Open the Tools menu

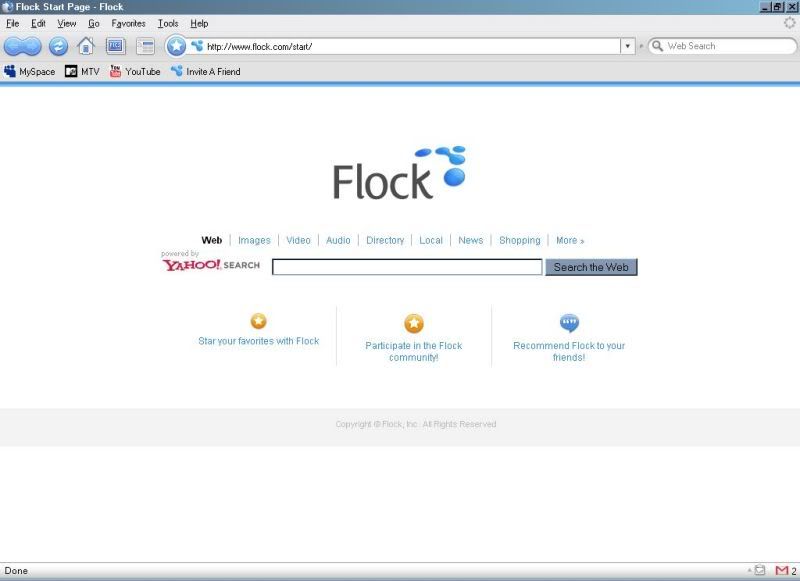pos(168,23)
